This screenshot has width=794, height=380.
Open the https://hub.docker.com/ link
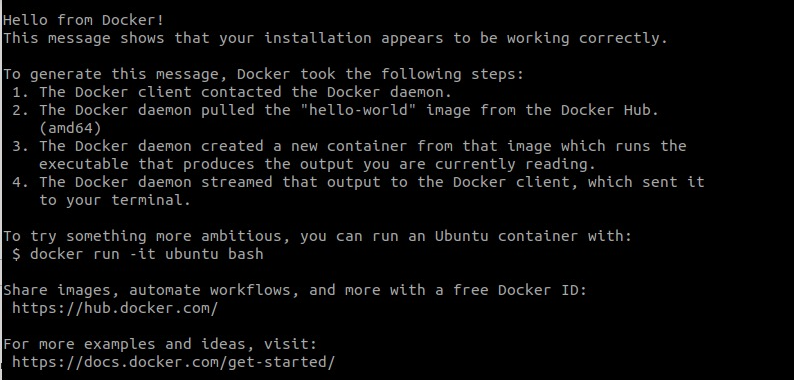[x=115, y=308]
